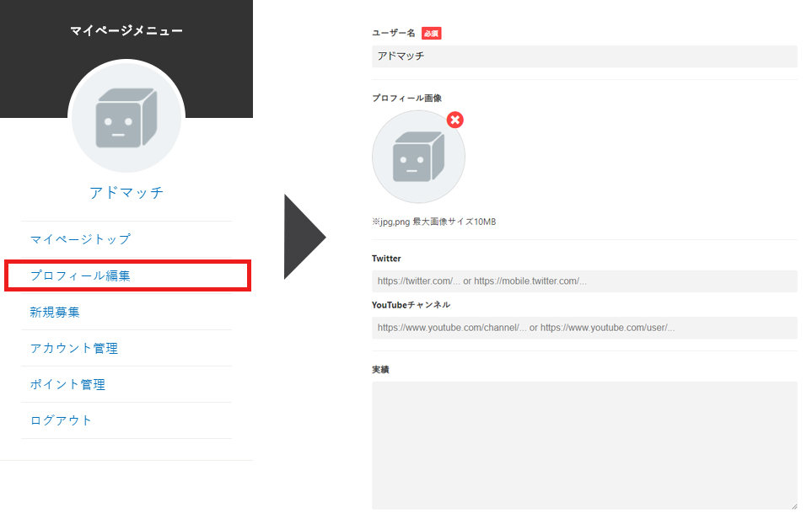This screenshot has width=812, height=524.
Task: Click the 実績 textarea resize handle
Action: [794, 506]
